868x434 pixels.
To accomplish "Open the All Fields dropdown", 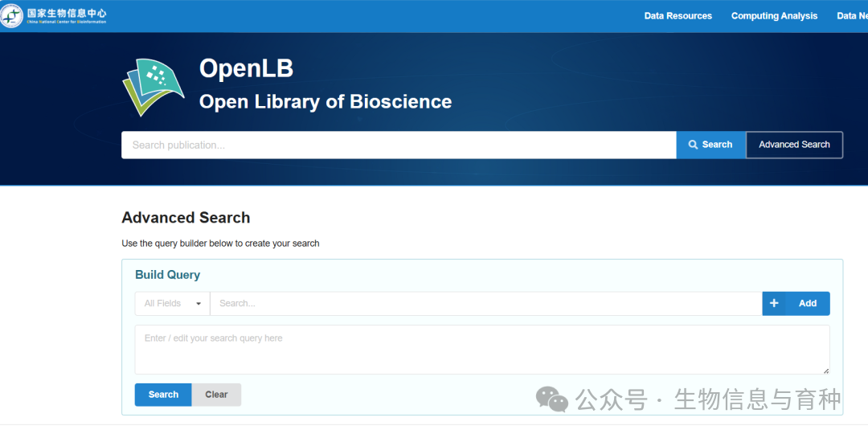I will 172,304.
